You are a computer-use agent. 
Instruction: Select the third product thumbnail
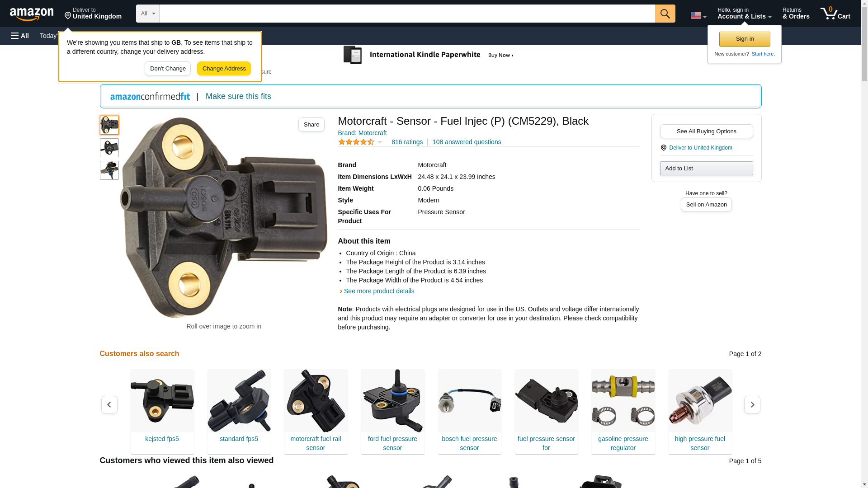[x=109, y=170]
